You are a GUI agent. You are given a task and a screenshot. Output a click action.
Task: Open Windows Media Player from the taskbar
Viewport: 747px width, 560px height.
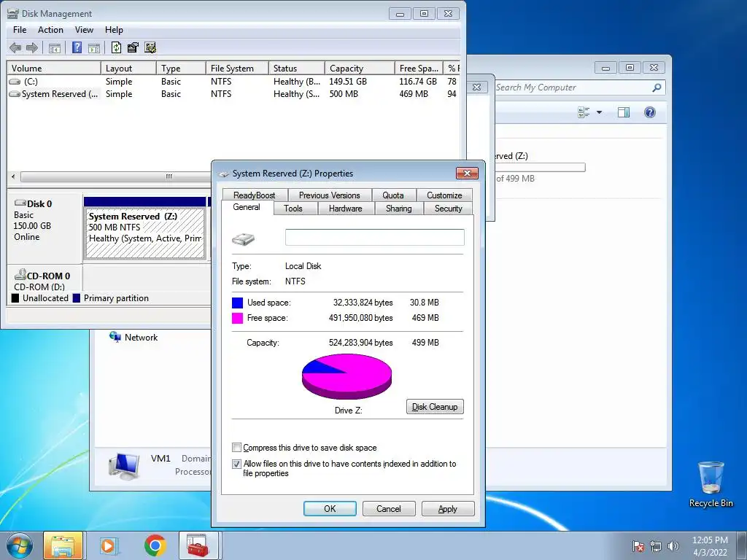[108, 545]
